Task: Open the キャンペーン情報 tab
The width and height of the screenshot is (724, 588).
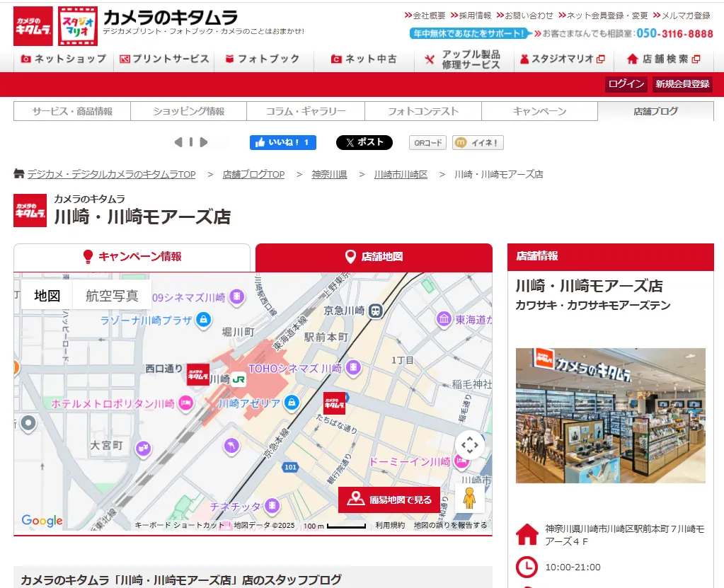Action: pos(132,257)
